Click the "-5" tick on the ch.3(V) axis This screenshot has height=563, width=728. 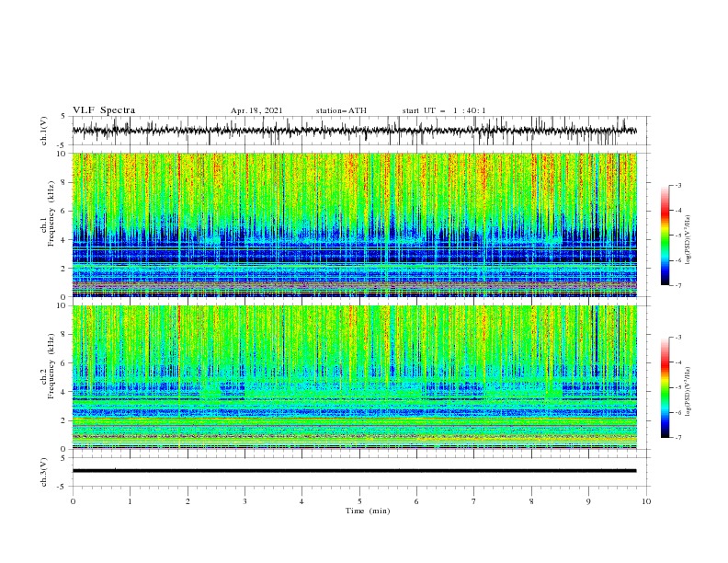[63, 487]
